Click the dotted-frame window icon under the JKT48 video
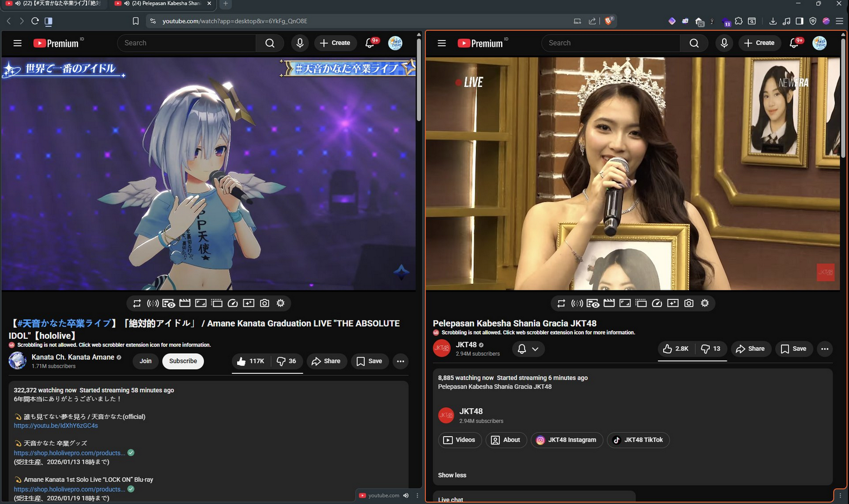The width and height of the screenshot is (849, 504). pos(641,303)
